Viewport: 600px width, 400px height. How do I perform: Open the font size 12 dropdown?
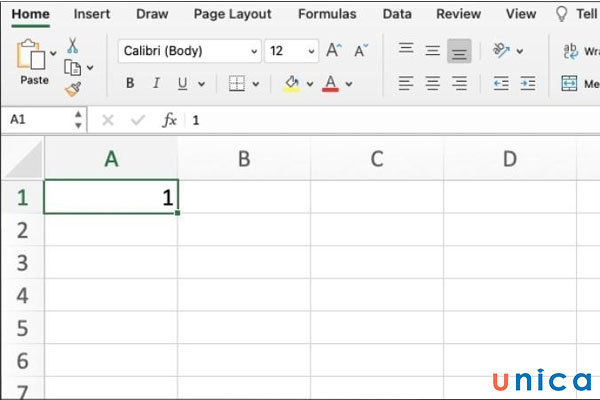pyautogui.click(x=310, y=51)
